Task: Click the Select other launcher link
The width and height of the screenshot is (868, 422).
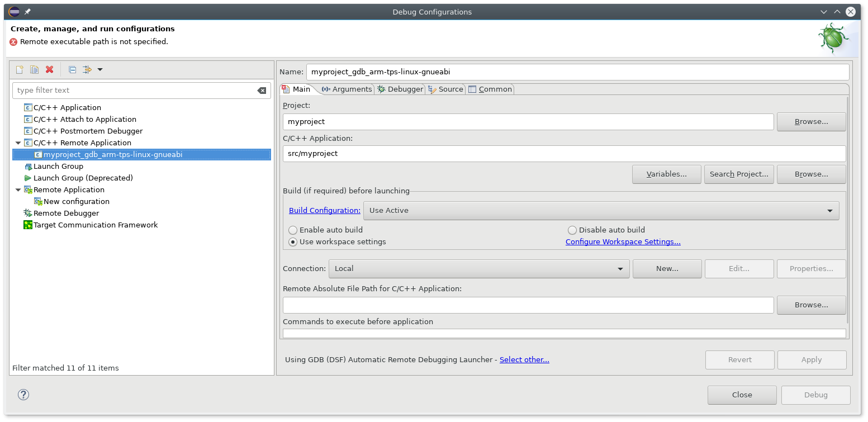Action: coord(524,360)
